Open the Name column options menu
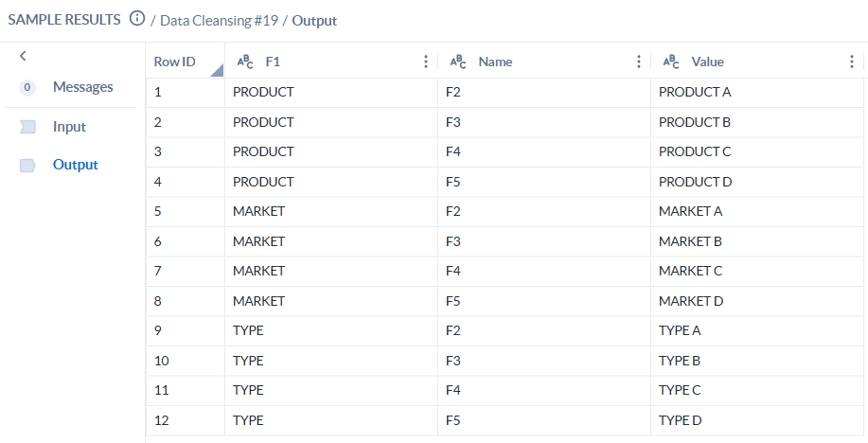This screenshot has height=443, width=868. coord(639,62)
